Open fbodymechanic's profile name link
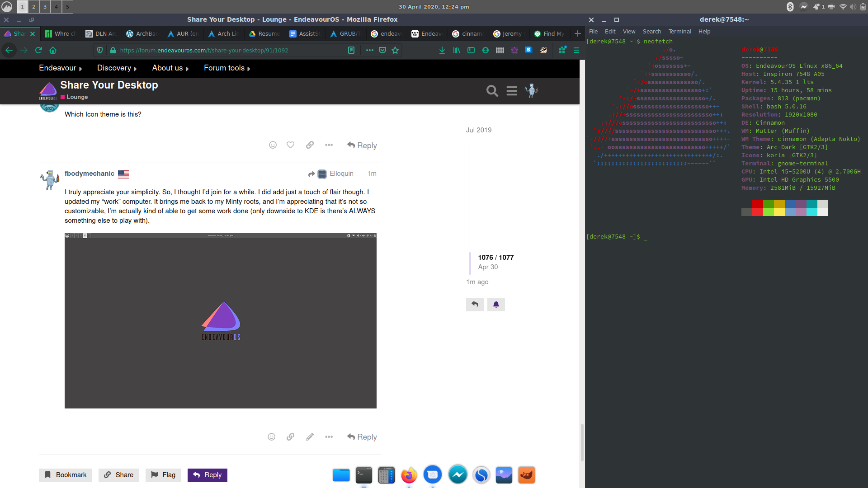Screen dimensions: 868x488 click(90, 174)
